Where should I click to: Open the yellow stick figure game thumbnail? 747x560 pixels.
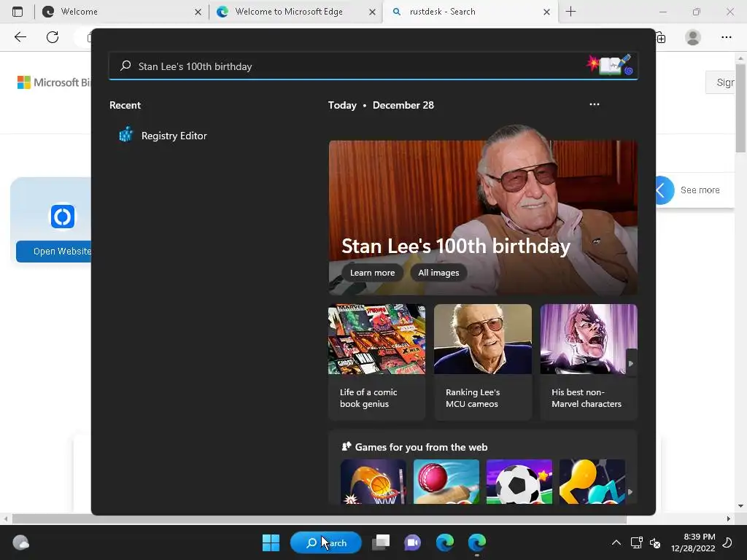[592, 481]
